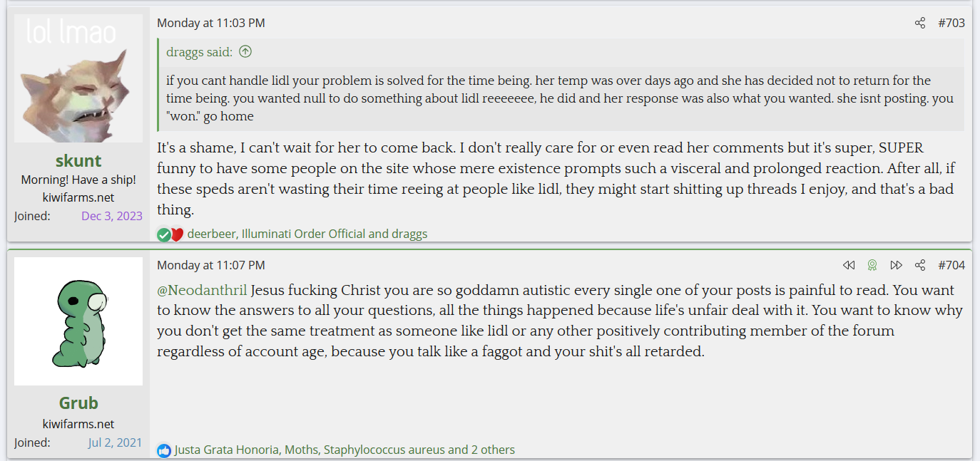Open permalink #704
This screenshot has width=980, height=461.
point(951,265)
